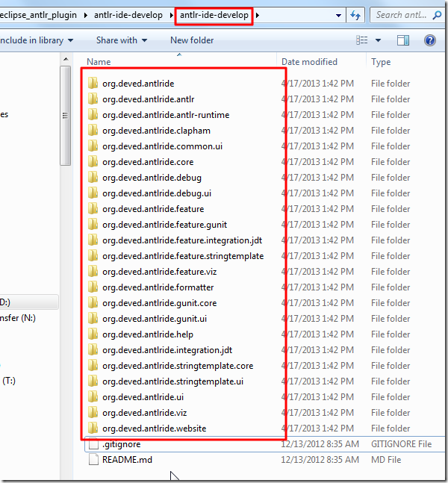448x483 pixels.
Task: Select folder icon of org.deved.antlride.stringtemplate.core
Action: tap(93, 366)
